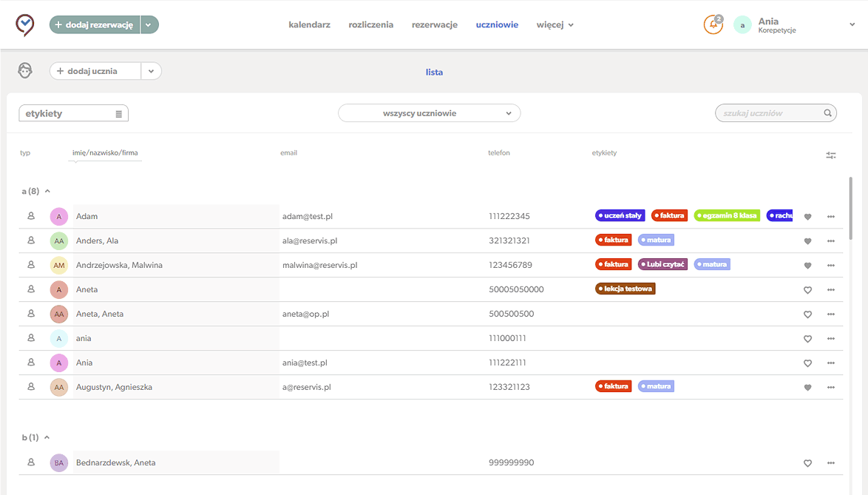
Task: Click the 'dodaj rezerwację' button
Action: 95,24
